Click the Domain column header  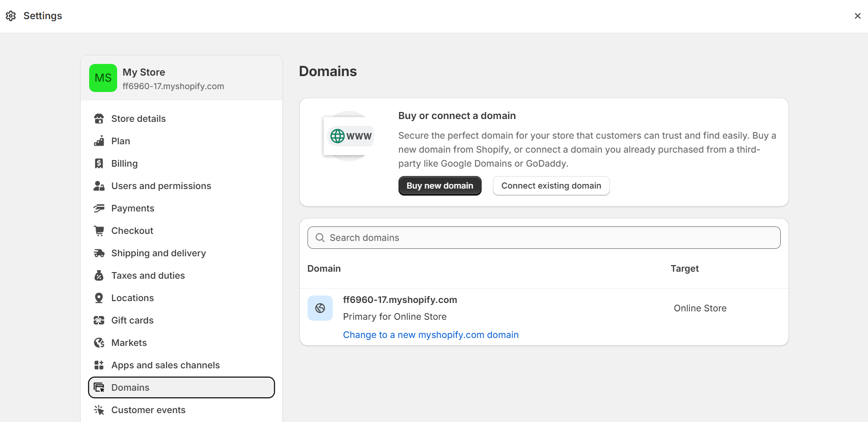pos(324,268)
